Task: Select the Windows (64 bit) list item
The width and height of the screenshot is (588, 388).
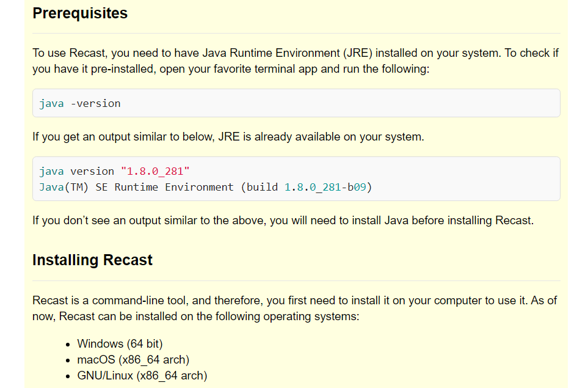Action: pyautogui.click(x=120, y=343)
